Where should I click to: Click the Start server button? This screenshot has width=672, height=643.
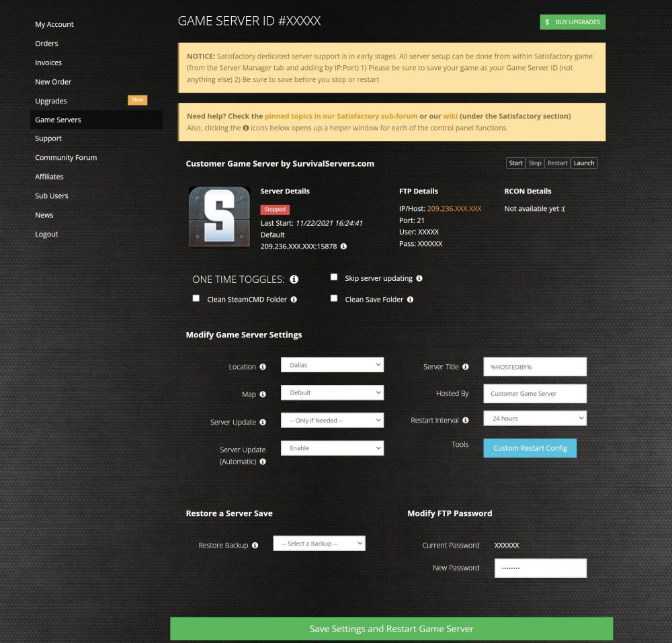[515, 163]
